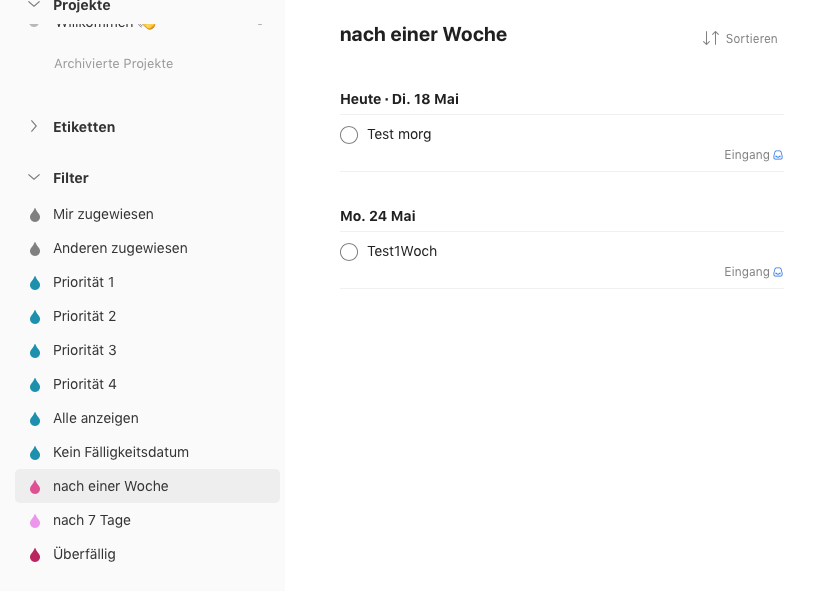Screen dimensions: 826x591
Task: Click the Filter section heading
Action: click(71, 178)
